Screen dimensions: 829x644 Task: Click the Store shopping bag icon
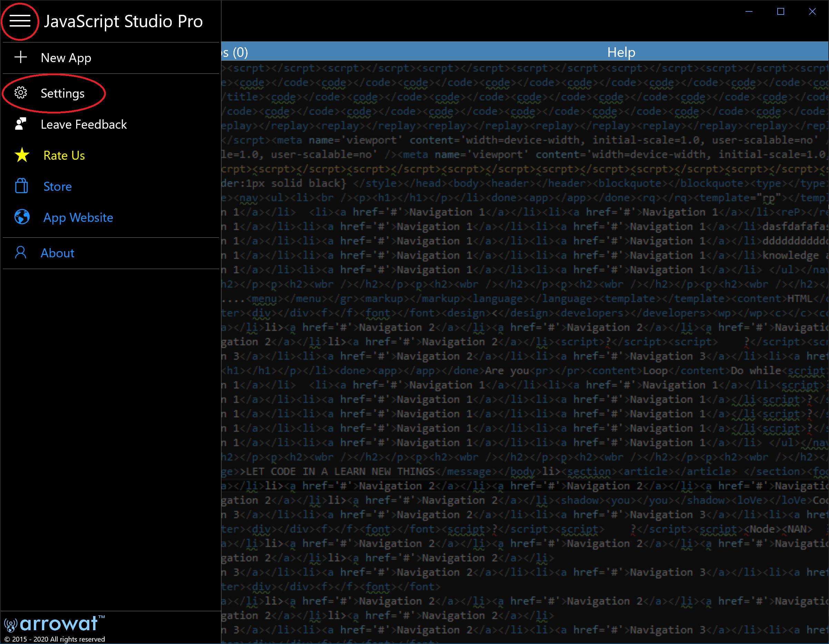(21, 186)
